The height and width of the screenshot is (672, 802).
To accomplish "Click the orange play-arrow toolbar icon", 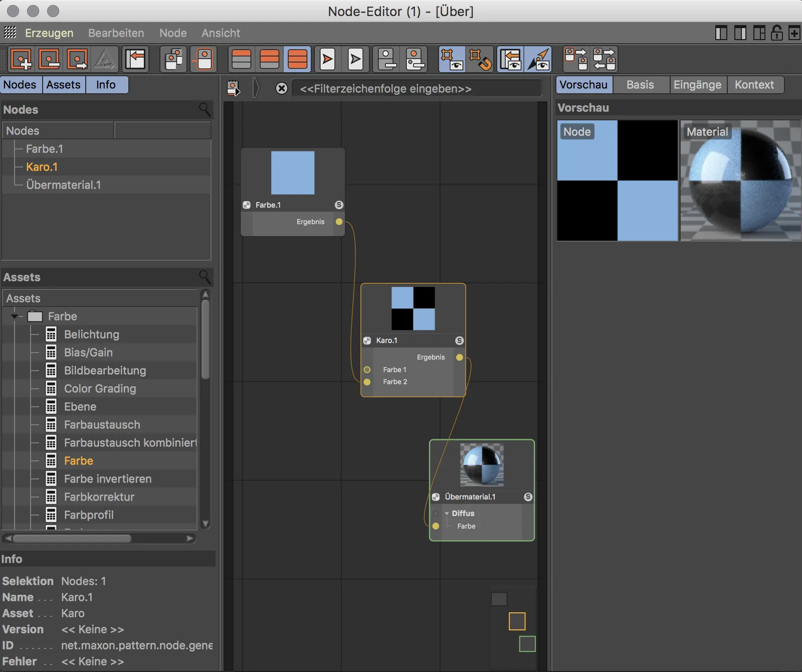I will pyautogui.click(x=328, y=59).
